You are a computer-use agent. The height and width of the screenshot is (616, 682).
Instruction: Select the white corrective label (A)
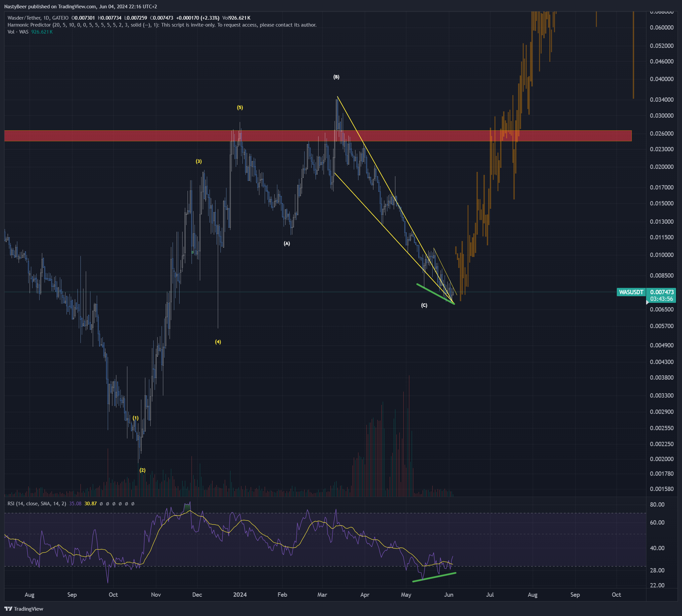(287, 243)
